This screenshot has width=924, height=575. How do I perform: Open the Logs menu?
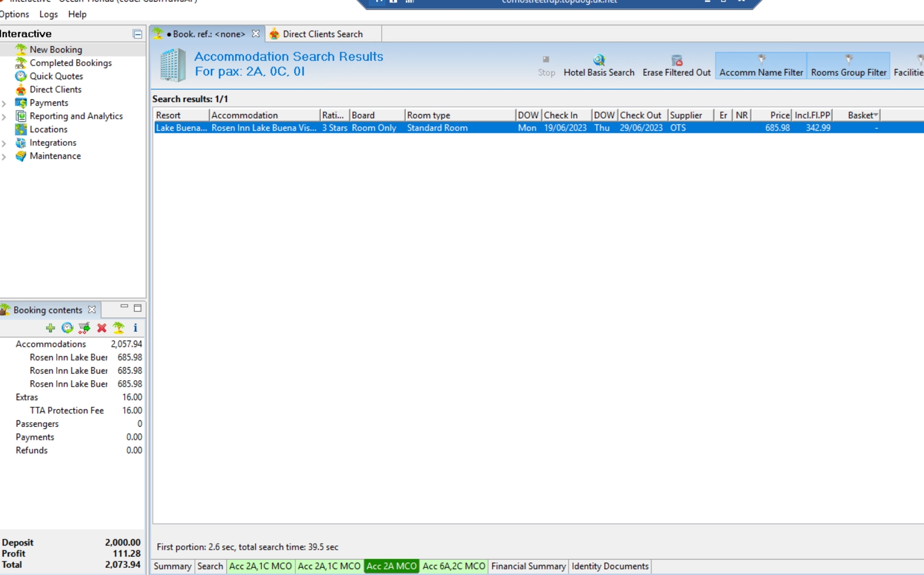click(48, 14)
